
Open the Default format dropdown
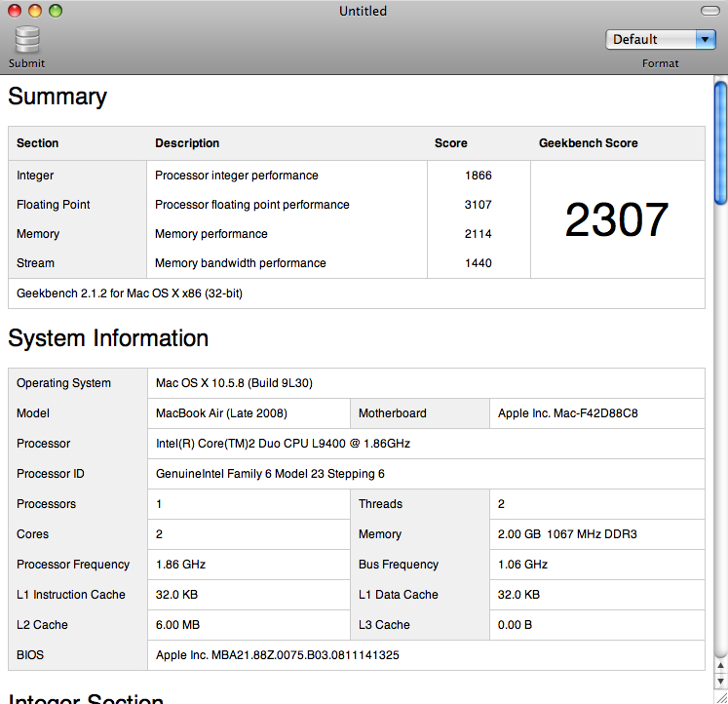point(660,39)
